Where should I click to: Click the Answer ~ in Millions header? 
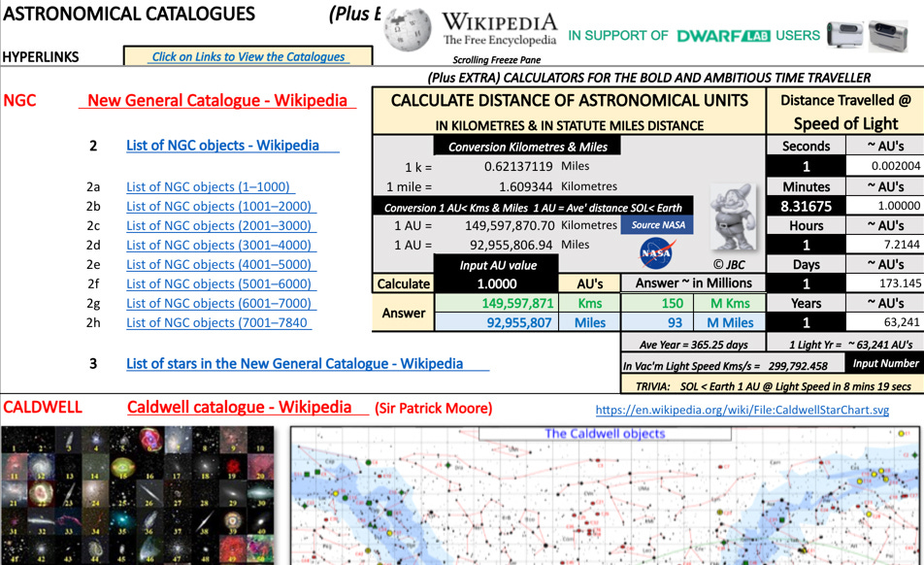(693, 283)
